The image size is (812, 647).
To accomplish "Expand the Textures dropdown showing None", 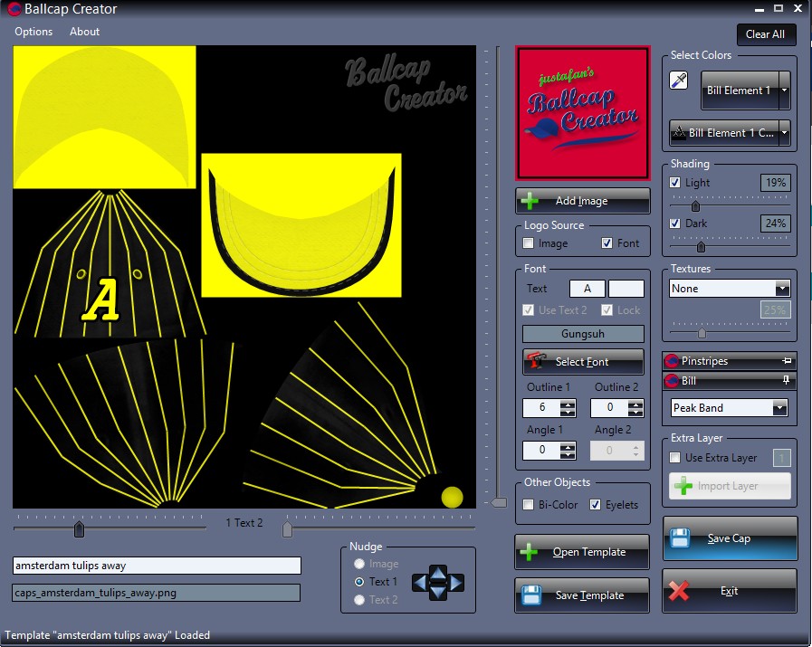I will (782, 289).
